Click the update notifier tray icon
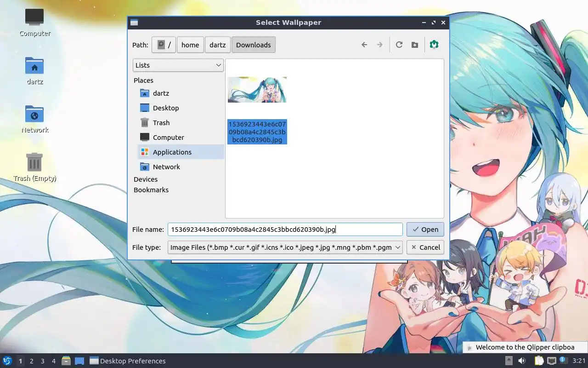Image resolution: width=588 pixels, height=368 pixels. tap(563, 360)
